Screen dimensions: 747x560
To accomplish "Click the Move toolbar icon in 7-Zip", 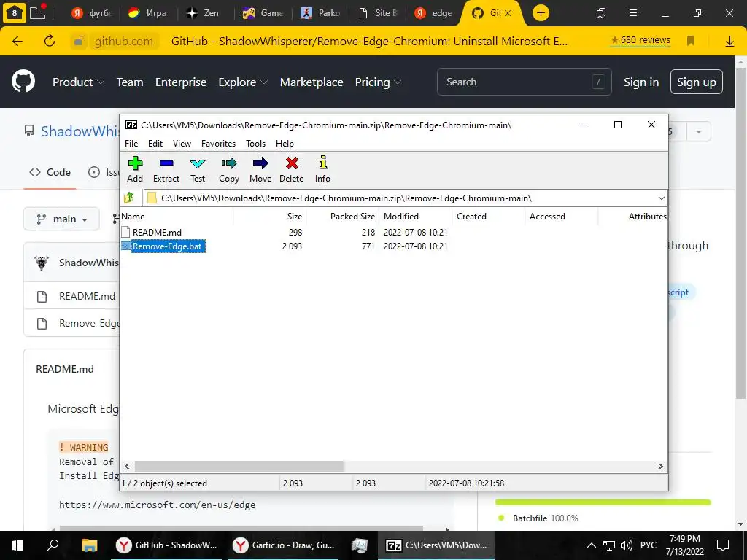I will point(260,169).
